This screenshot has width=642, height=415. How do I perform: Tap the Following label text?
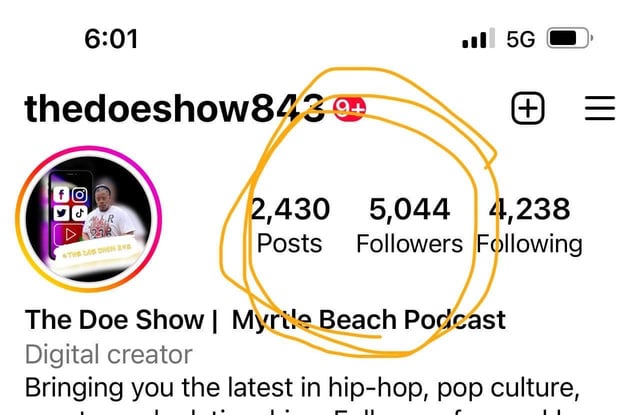(529, 245)
